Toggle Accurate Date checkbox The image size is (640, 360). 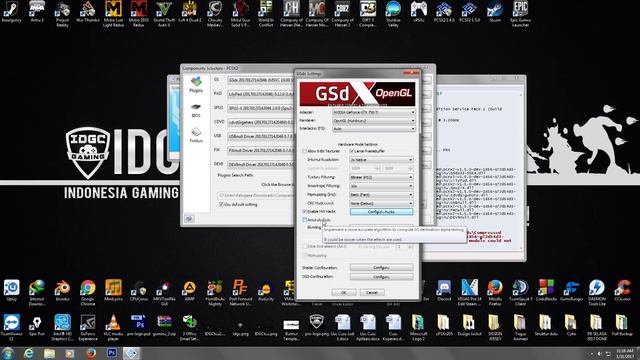coord(304,220)
